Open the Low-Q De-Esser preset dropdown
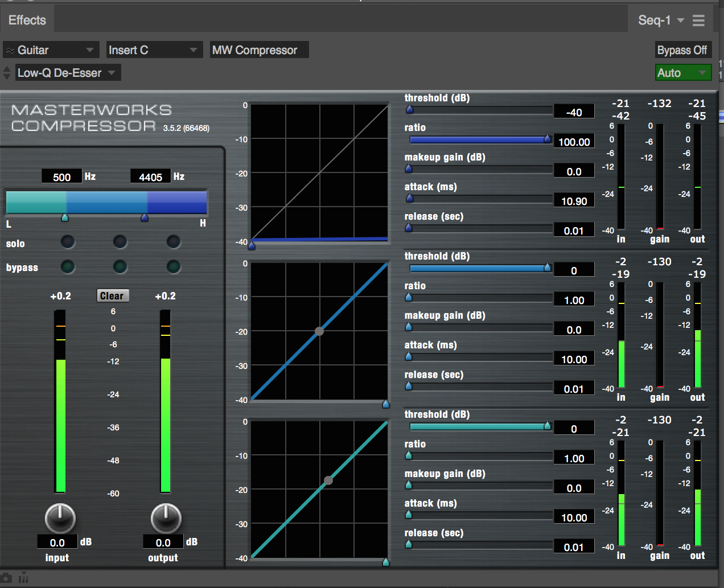The height and width of the screenshot is (588, 724). 68,72
